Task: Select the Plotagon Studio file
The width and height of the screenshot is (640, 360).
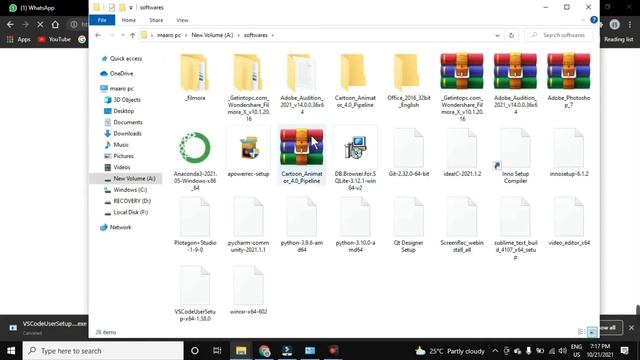Action: click(195, 225)
